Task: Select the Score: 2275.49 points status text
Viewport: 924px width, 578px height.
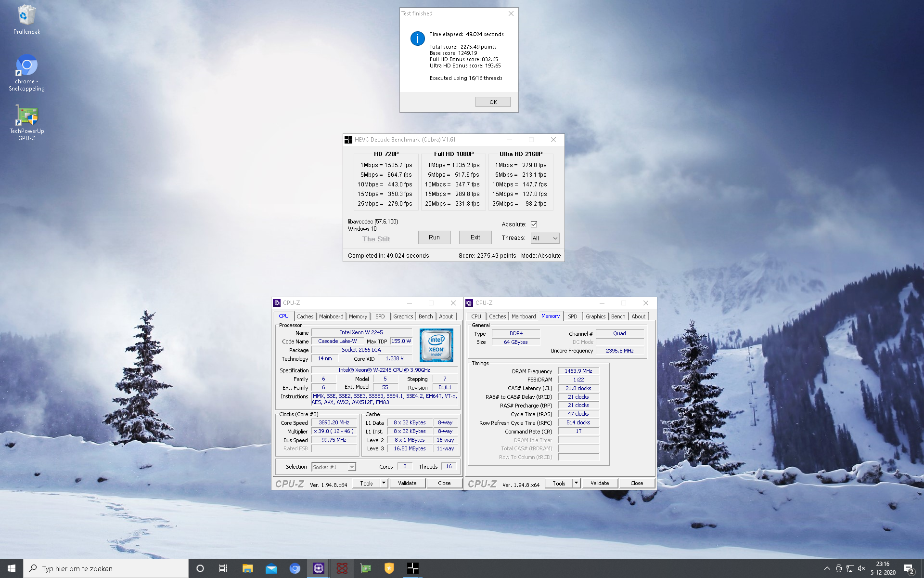Action: [x=487, y=256]
